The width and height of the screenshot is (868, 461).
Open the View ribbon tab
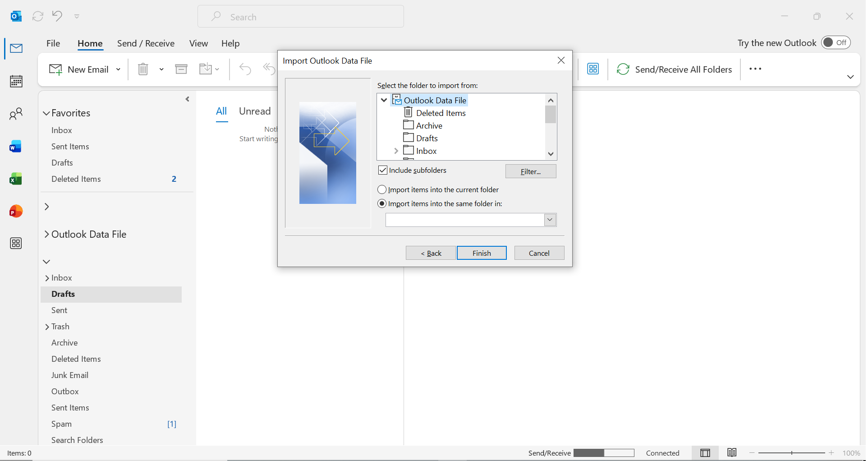(198, 43)
